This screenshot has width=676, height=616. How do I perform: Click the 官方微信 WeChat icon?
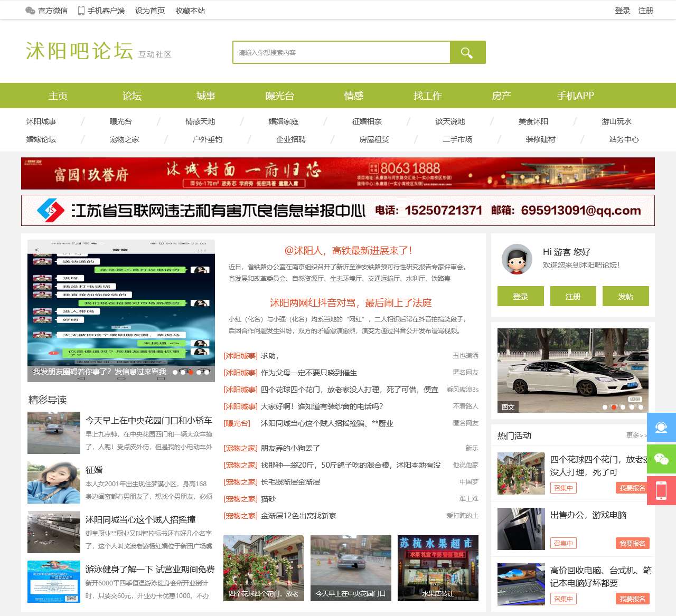[x=30, y=11]
